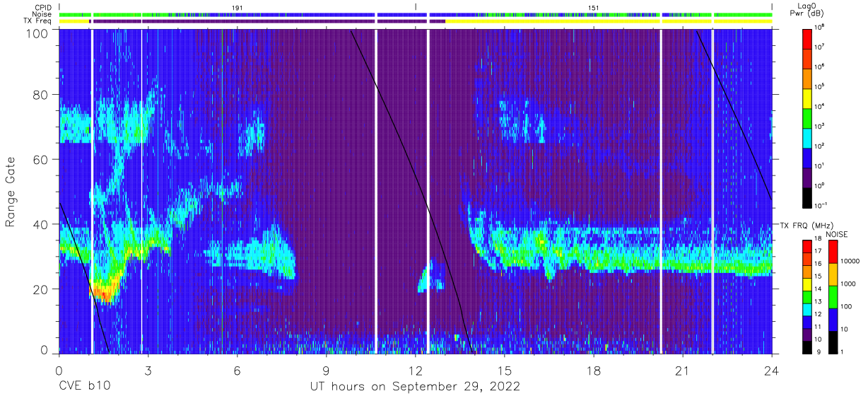This screenshot has height=401, width=868.
Task: Click the 'TX Freq' row label
Action: 38,21
